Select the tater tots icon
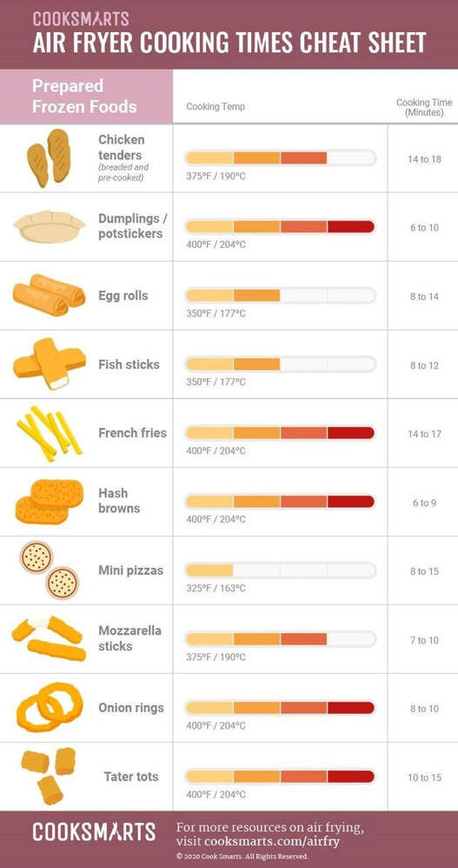 pyautogui.click(x=49, y=776)
